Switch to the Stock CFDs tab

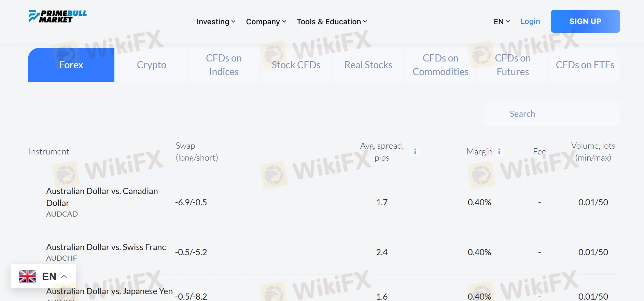point(296,65)
